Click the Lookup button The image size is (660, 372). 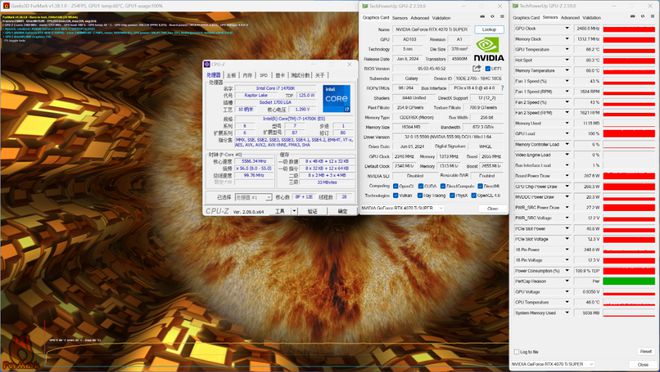(x=489, y=29)
